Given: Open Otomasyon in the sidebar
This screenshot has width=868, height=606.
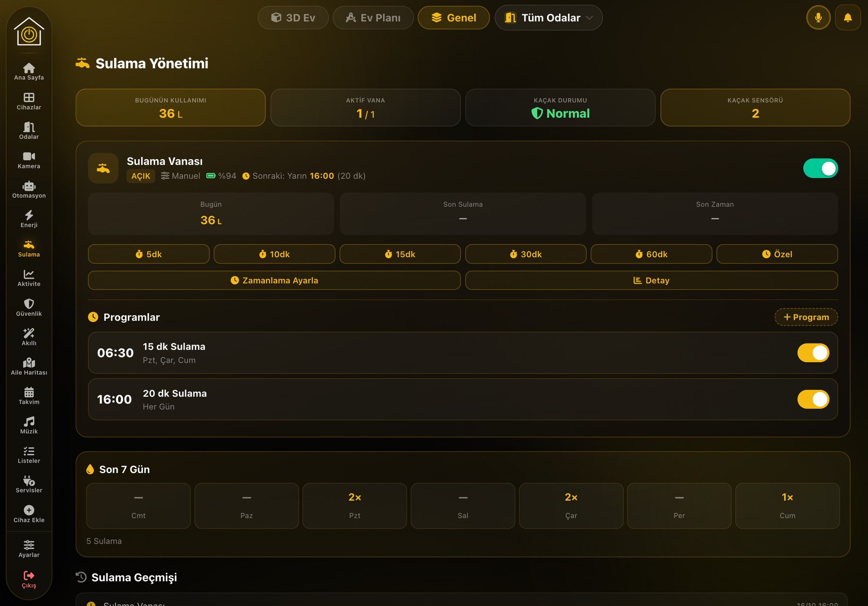Looking at the screenshot, I should [29, 190].
